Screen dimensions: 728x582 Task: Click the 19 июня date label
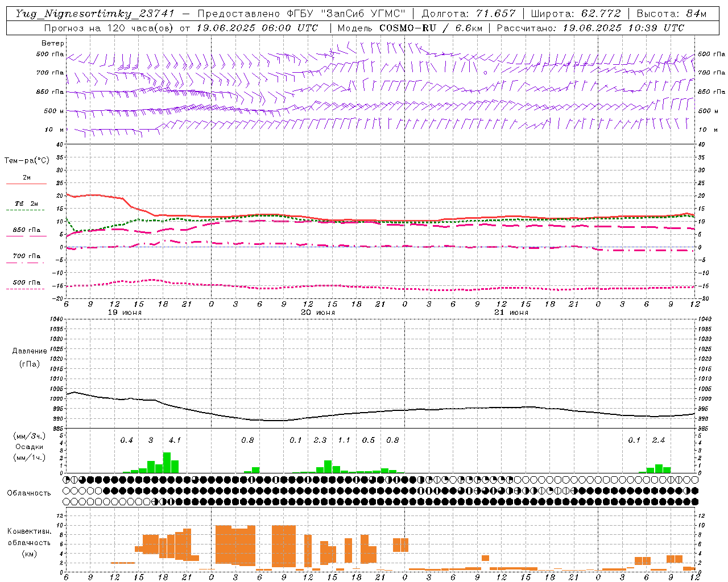(125, 313)
